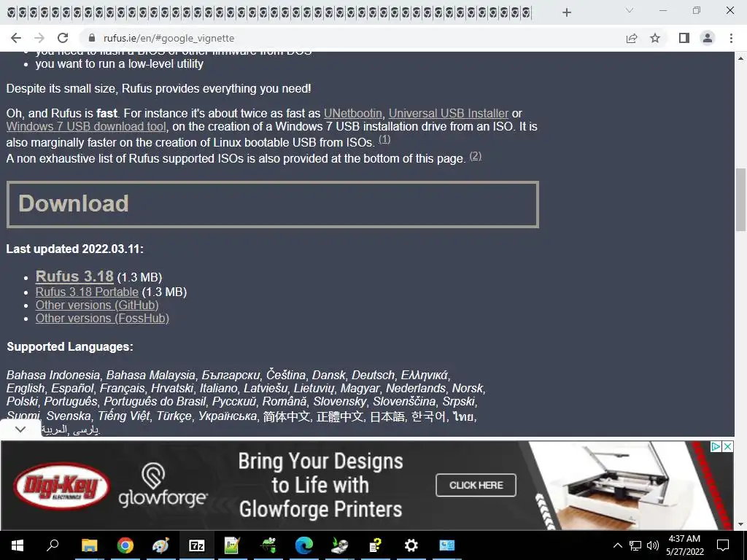Click the 'Supported Languages:' heading
Screen dimensions: 747x560
(70, 346)
